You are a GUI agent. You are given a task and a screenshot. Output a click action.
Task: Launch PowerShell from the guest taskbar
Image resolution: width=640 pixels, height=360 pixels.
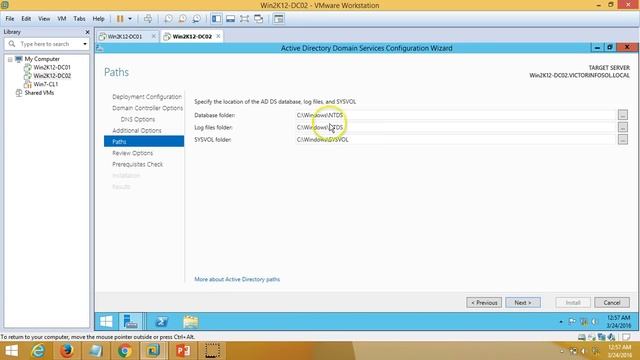tap(161, 322)
